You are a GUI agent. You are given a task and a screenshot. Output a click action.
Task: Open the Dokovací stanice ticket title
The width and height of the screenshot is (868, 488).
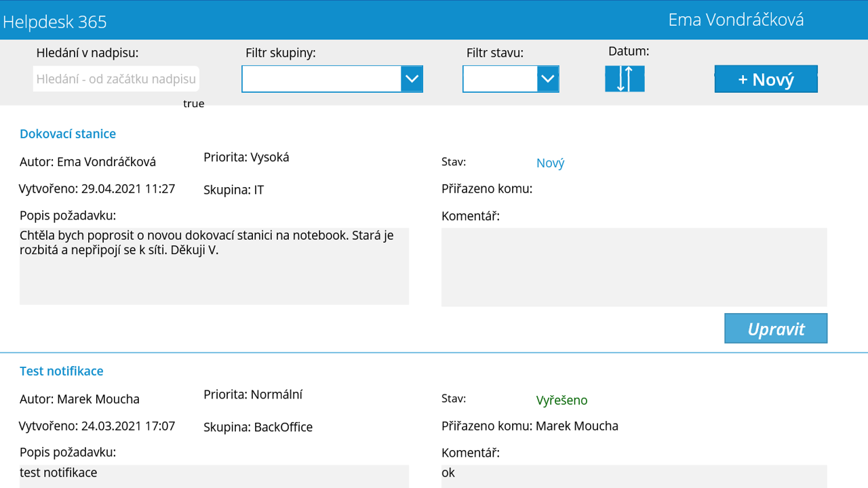(x=67, y=134)
